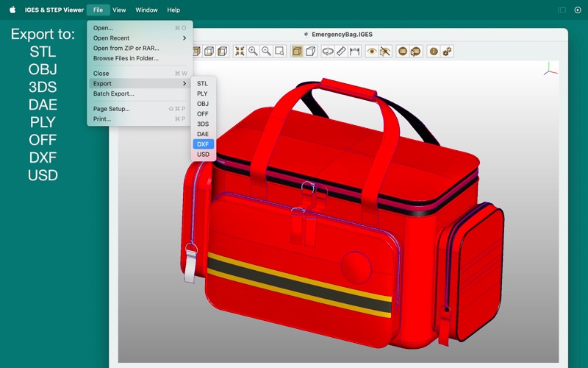Enable shaded solid display mode
The image size is (588, 368).
click(297, 51)
